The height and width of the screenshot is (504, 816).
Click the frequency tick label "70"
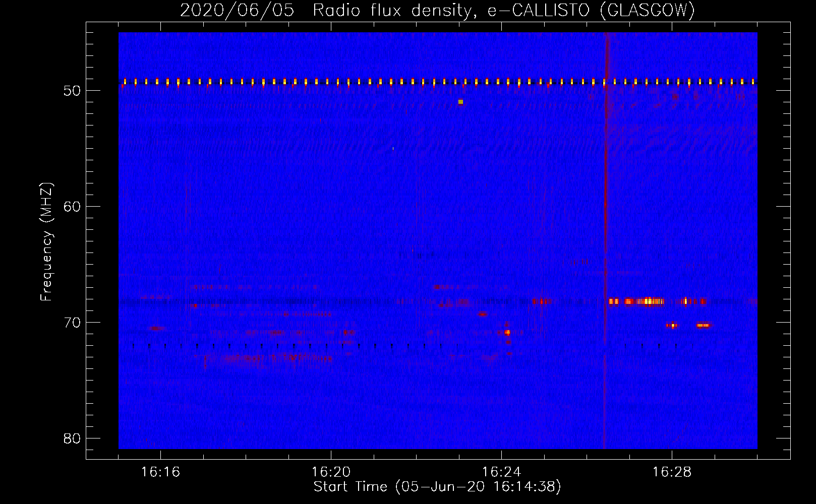(72, 323)
